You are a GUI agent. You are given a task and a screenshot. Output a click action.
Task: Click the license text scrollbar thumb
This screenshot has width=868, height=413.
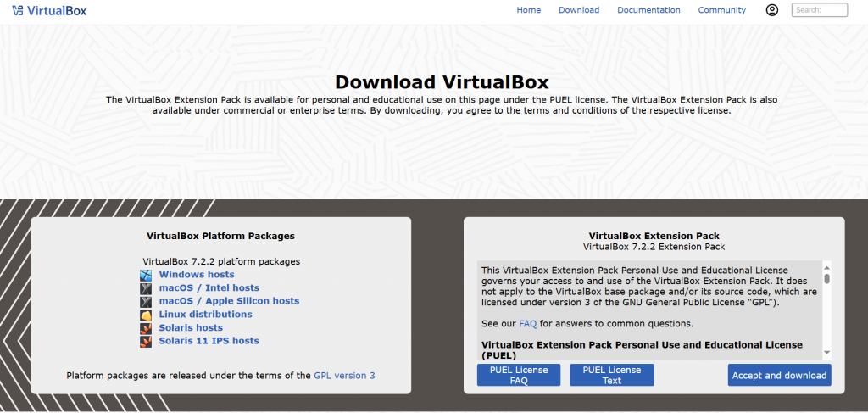(x=827, y=278)
